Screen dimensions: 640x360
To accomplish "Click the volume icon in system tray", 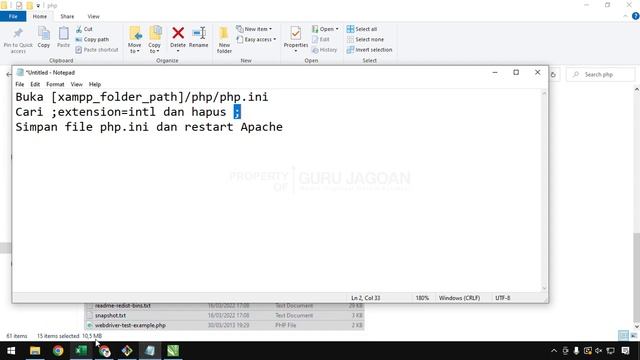I will coord(599,351).
